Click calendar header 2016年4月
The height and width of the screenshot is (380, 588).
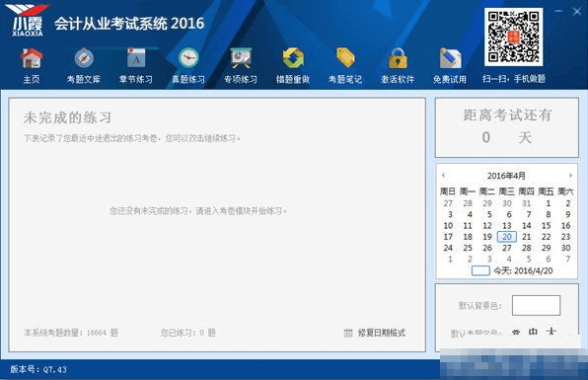click(x=506, y=176)
